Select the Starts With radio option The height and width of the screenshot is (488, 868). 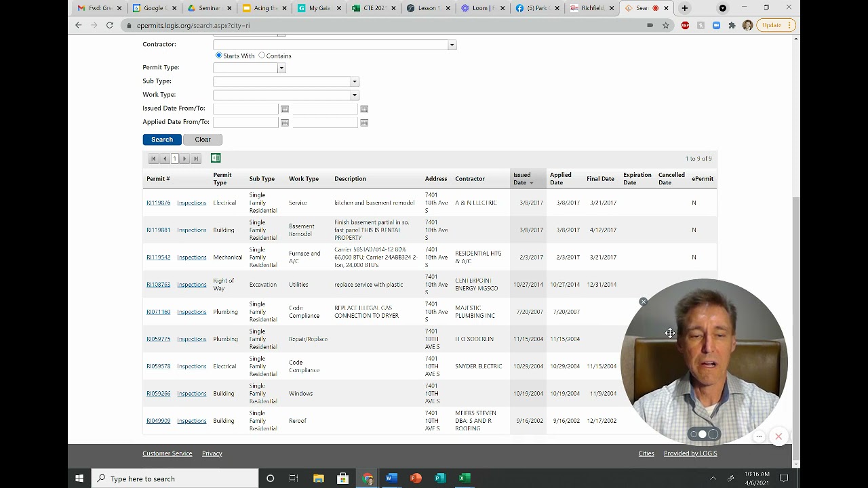click(x=218, y=56)
